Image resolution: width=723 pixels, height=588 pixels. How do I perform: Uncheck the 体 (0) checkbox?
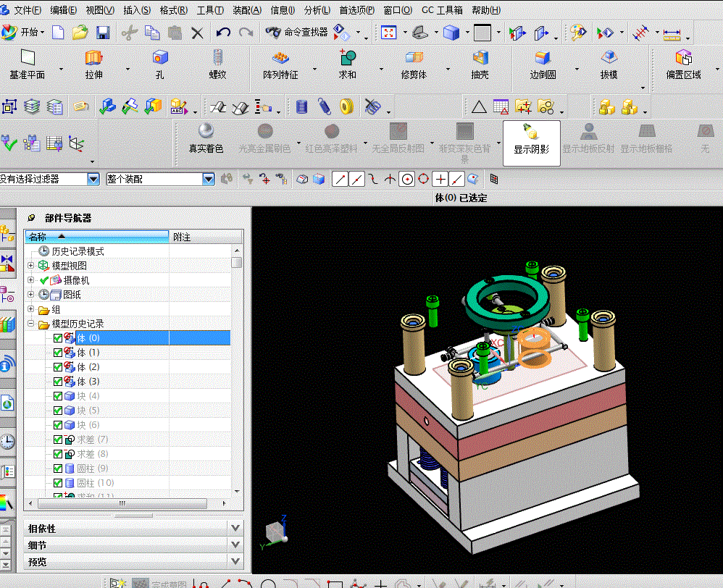[58, 338]
